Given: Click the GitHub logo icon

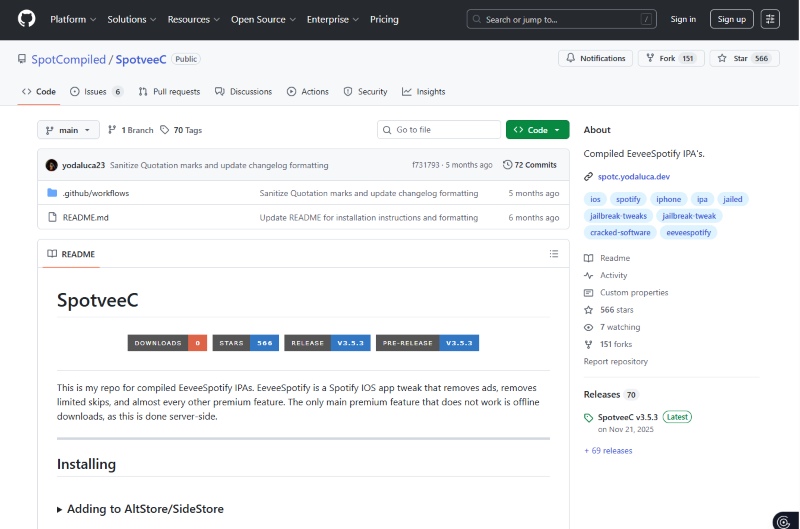Looking at the screenshot, I should [26, 19].
